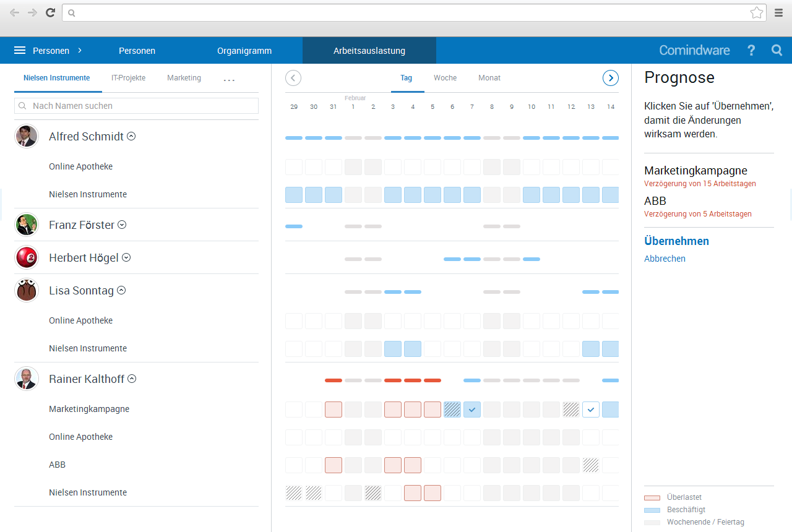Bookmark page using star icon
The image size is (792, 532).
coord(756,12)
